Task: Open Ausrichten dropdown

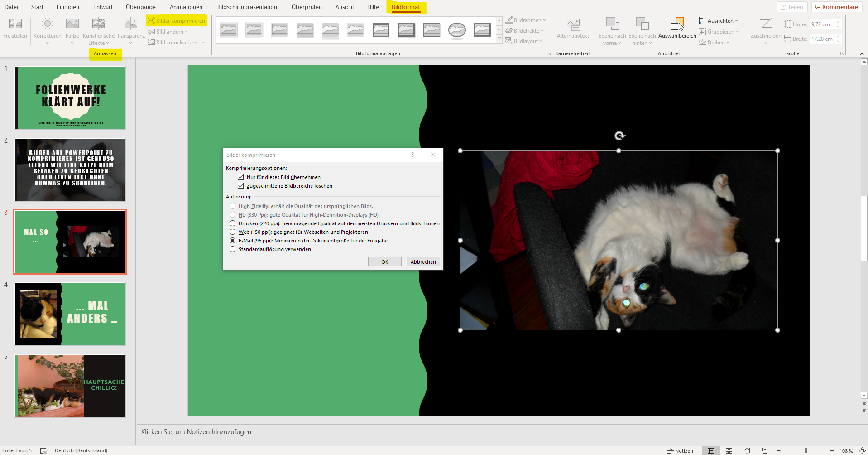Action: pyautogui.click(x=719, y=21)
